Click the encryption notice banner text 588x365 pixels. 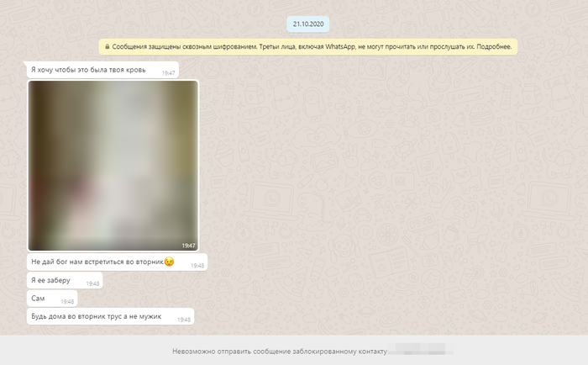pyautogui.click(x=308, y=47)
